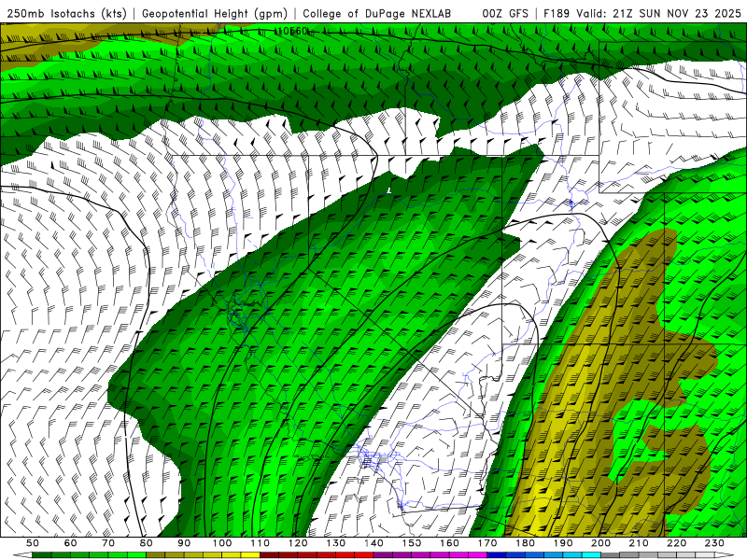Click the 100 label on color scale
This screenshot has width=747, height=560.
click(222, 543)
